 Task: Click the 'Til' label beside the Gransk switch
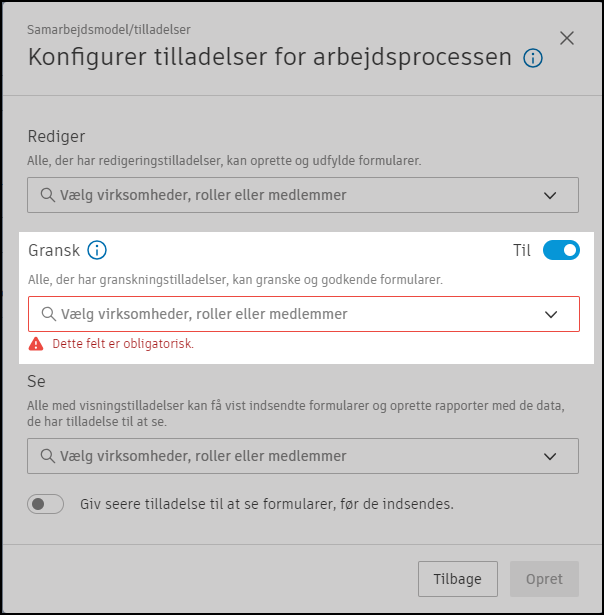coord(521,250)
